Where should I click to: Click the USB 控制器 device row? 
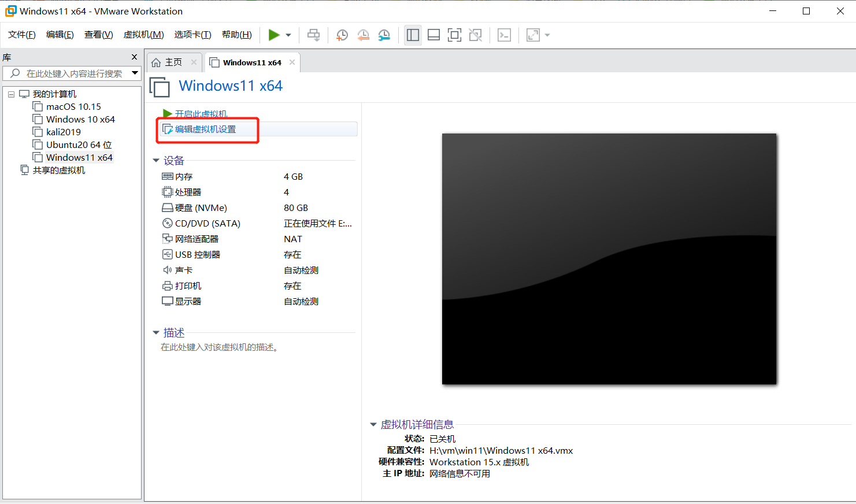point(257,254)
